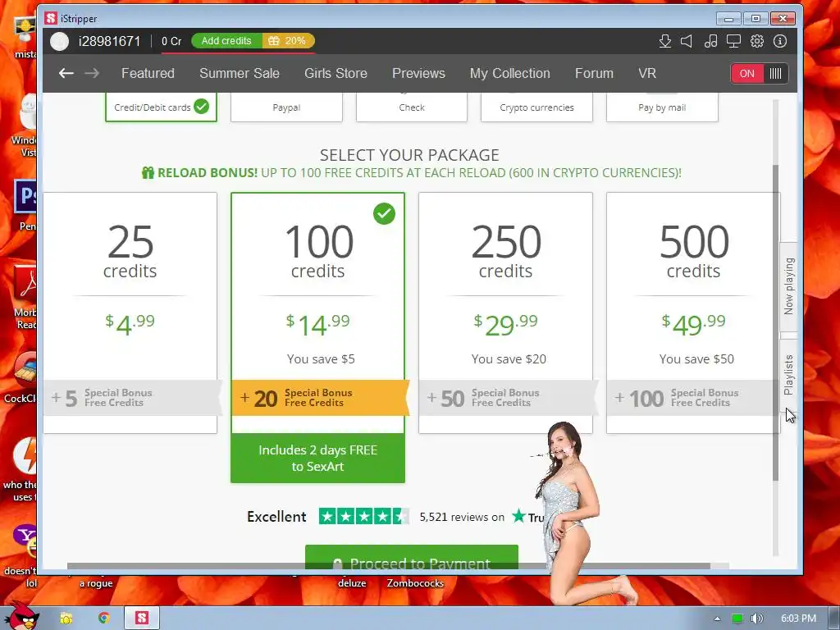This screenshot has height=630, width=840.
Task: Select Paypal payment method
Action: click(x=286, y=107)
